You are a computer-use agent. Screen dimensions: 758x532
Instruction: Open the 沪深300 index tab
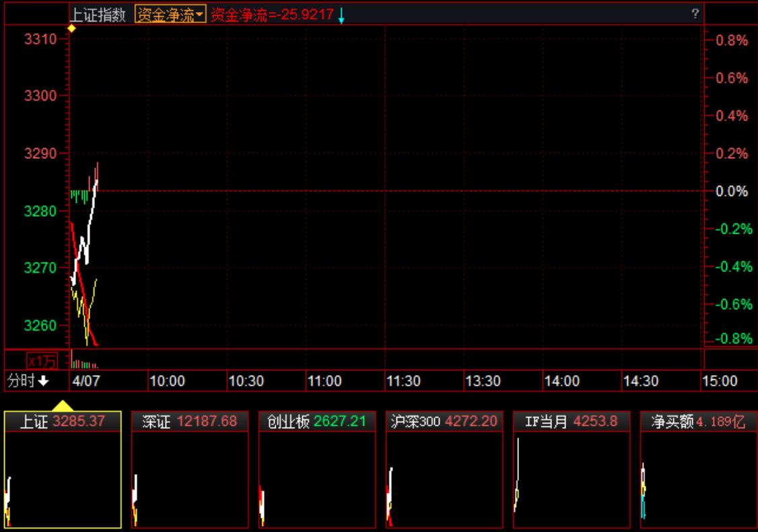[x=444, y=422]
